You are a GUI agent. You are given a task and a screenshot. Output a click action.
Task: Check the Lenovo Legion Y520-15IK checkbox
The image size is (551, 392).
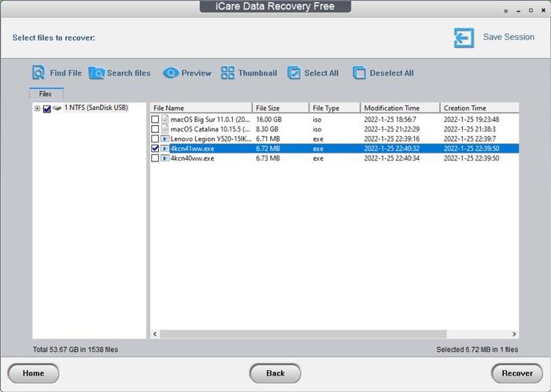click(x=155, y=139)
